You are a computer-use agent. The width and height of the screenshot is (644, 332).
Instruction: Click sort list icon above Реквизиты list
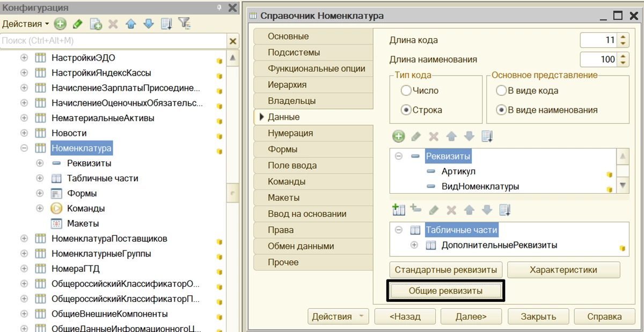[x=487, y=136]
